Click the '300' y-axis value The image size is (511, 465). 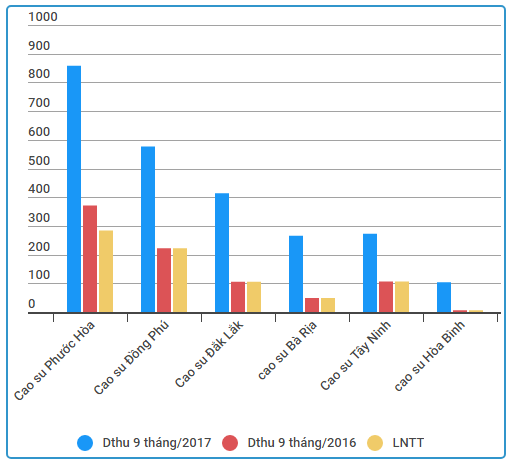pos(39,218)
